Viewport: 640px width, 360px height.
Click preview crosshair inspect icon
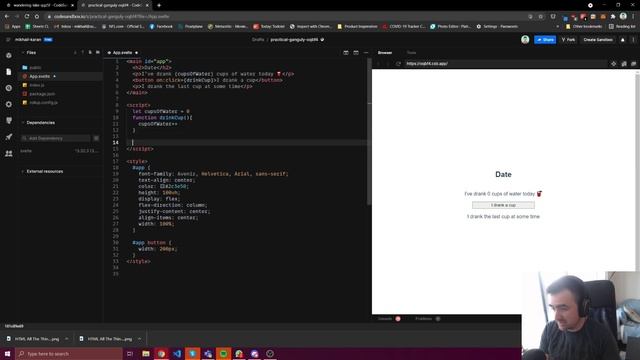click(613, 64)
